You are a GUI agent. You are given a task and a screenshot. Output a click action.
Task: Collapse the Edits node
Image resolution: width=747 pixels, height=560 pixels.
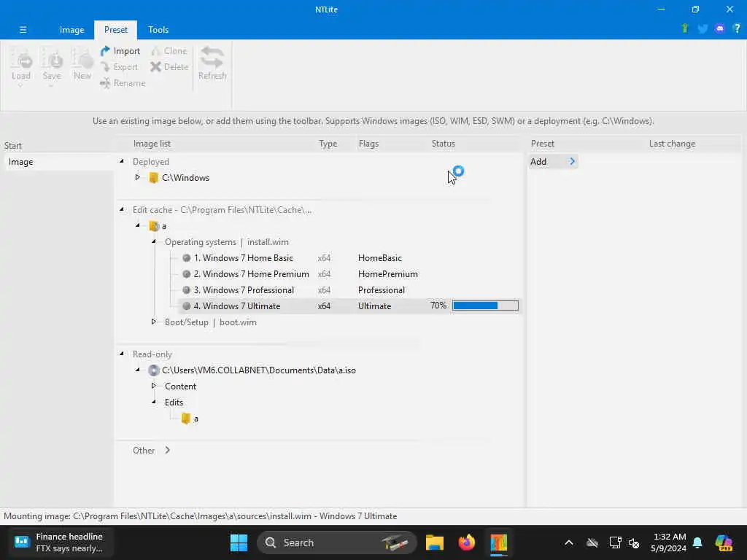154,402
